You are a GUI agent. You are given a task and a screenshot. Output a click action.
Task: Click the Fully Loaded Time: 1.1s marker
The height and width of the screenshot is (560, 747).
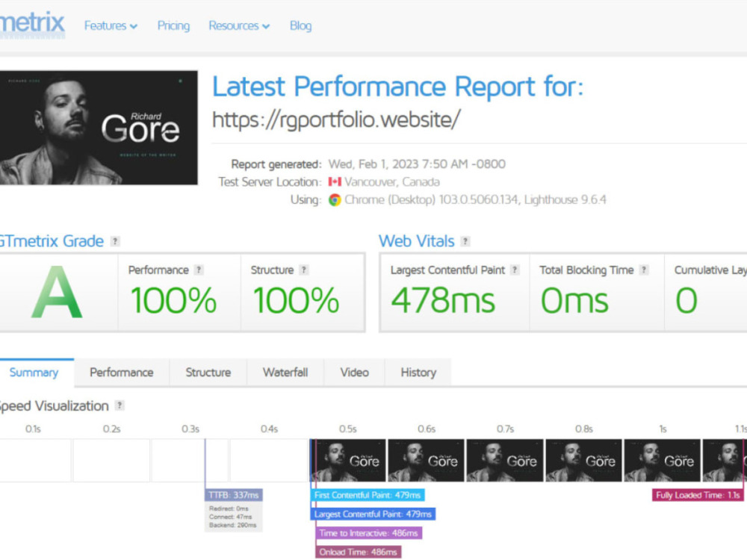click(698, 495)
